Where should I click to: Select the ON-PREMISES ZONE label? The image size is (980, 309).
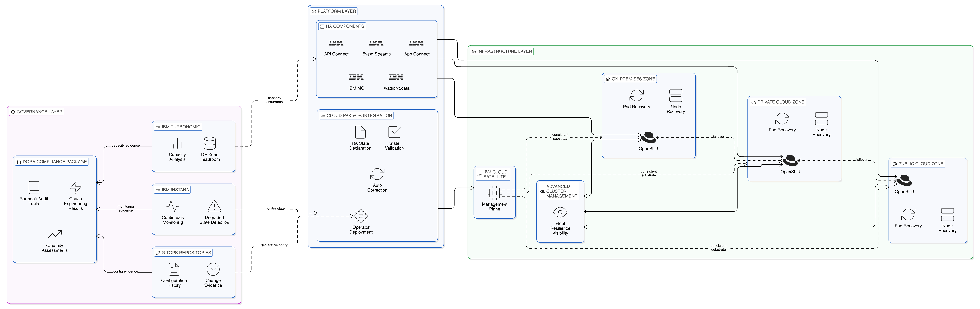coord(630,79)
